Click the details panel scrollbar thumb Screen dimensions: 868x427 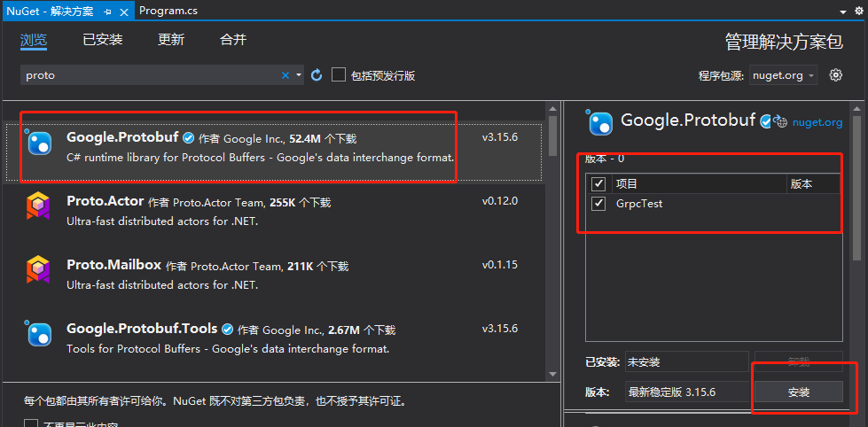click(857, 188)
